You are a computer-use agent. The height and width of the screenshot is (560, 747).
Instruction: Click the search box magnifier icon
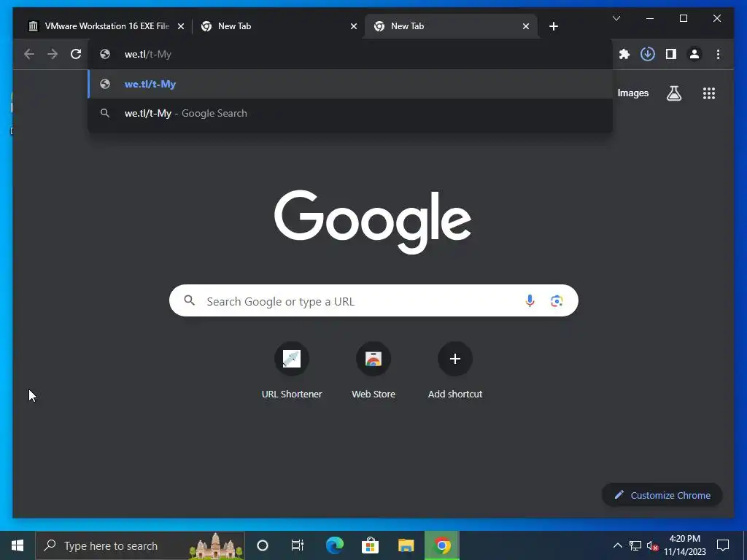tap(190, 300)
